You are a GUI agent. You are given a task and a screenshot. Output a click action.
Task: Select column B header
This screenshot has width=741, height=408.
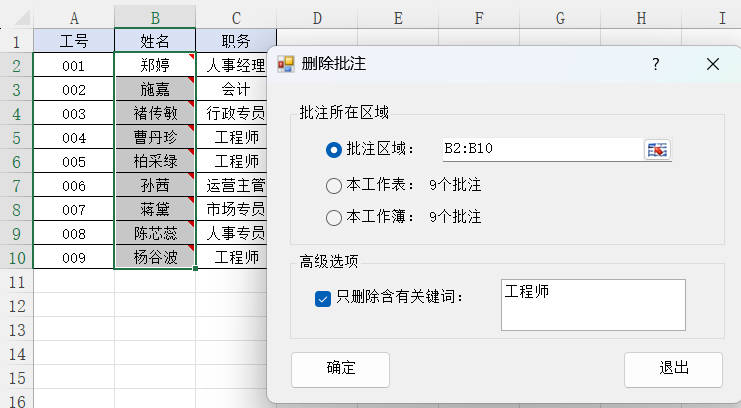pyautogui.click(x=155, y=17)
